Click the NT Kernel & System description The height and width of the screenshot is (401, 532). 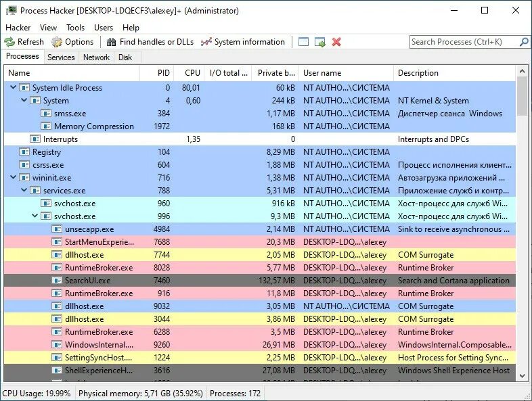433,101
